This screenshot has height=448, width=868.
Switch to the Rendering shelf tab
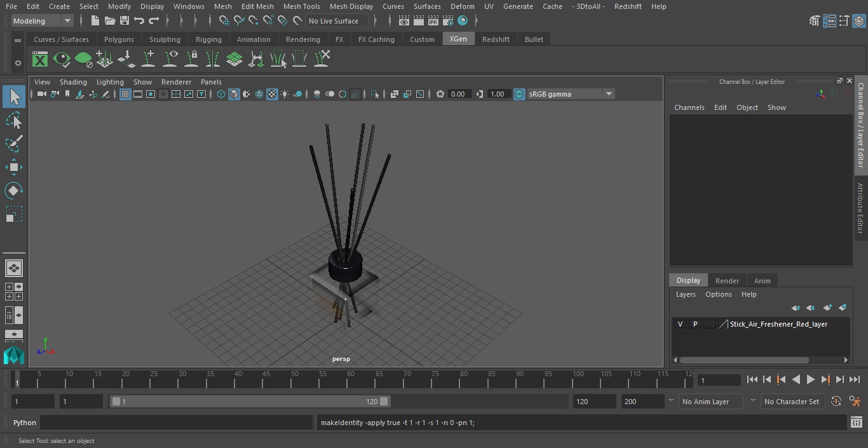(x=302, y=39)
